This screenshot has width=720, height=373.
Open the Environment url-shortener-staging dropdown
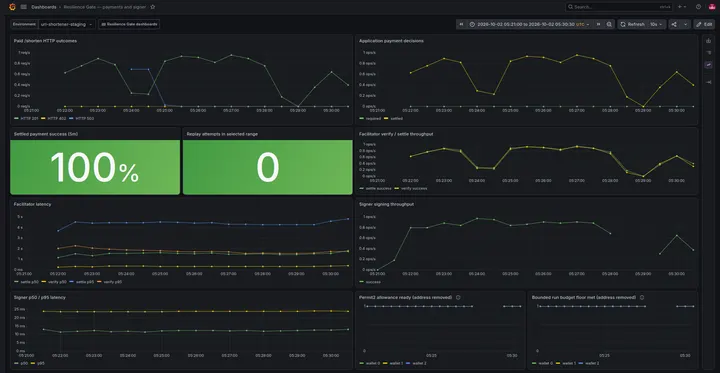[x=67, y=24]
